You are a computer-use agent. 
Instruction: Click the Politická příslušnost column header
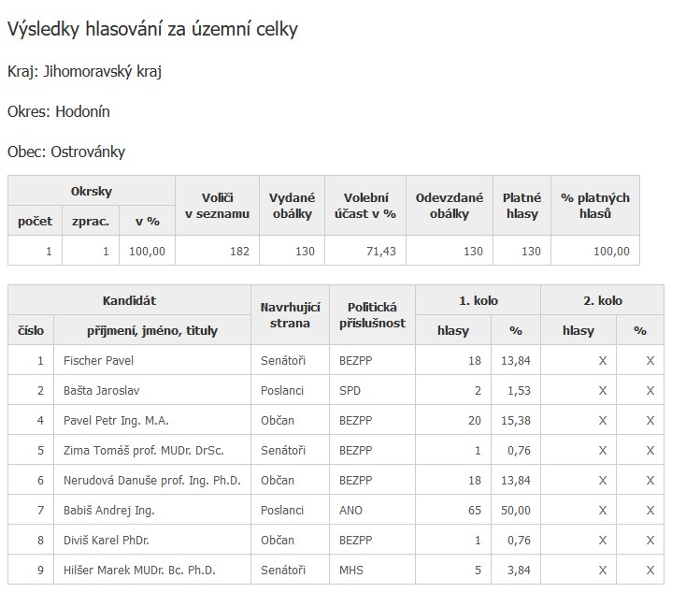click(x=372, y=315)
